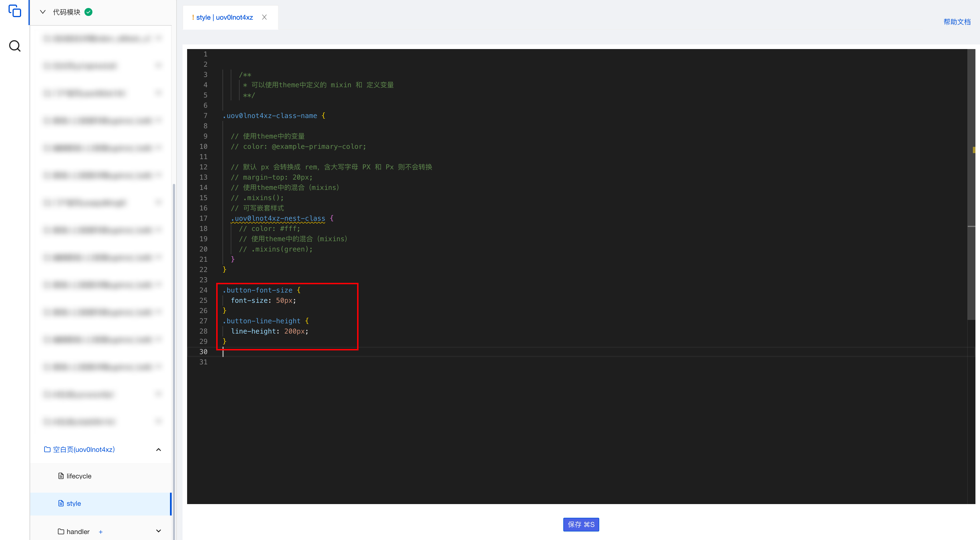Collapse the 空白页(uov0lnot4xz) folder
The height and width of the screenshot is (540, 980).
pyautogui.click(x=159, y=450)
